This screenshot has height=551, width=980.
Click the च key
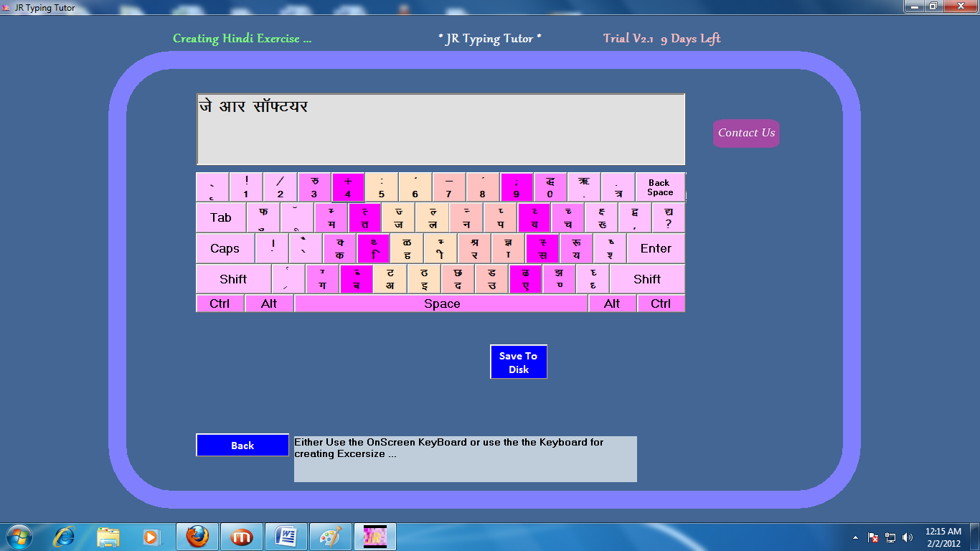[567, 217]
